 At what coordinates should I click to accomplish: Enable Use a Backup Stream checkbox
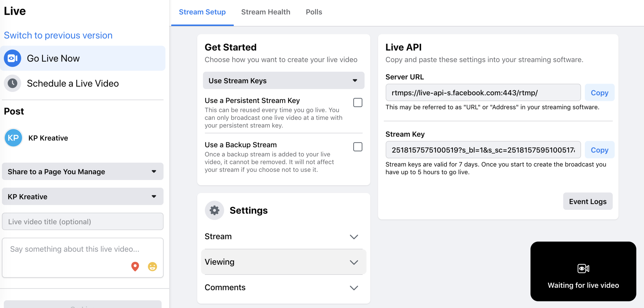(358, 146)
